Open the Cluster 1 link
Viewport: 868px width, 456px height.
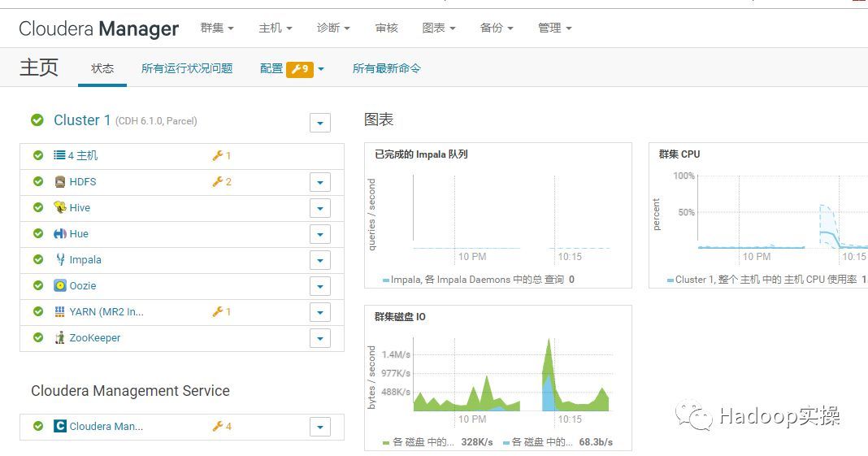click(82, 120)
